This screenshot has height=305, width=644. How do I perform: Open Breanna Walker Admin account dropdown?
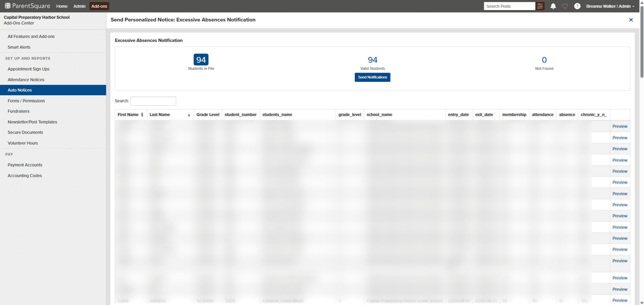point(610,6)
